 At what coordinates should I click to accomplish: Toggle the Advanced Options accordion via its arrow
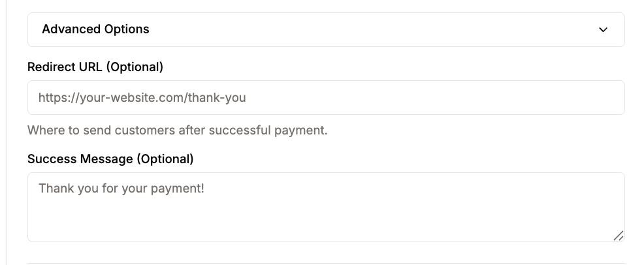(x=604, y=30)
